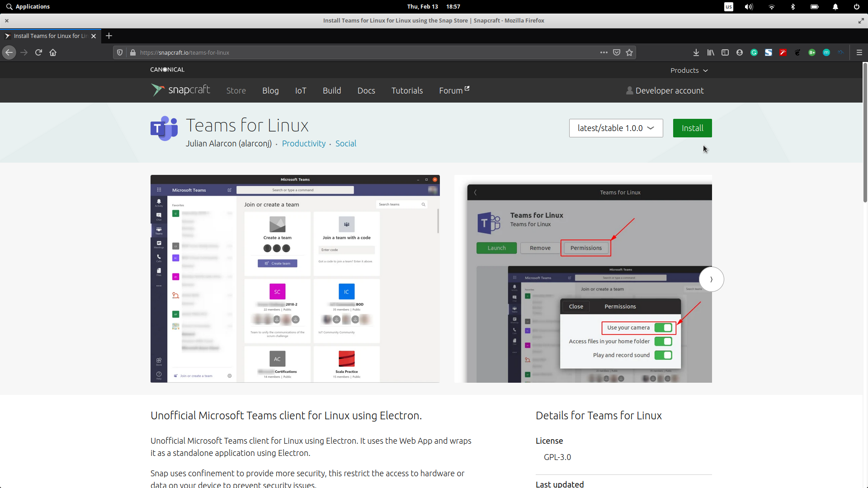
Task: Open the Productivity category link
Action: click(x=304, y=144)
